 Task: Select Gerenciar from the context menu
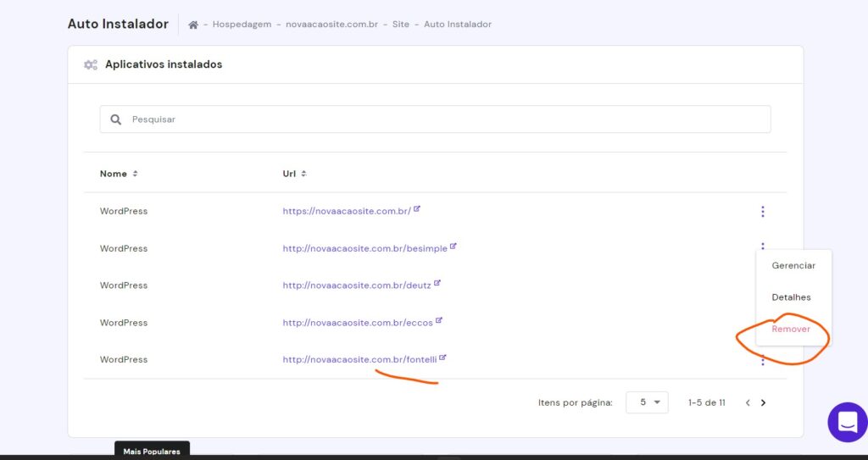(x=793, y=266)
